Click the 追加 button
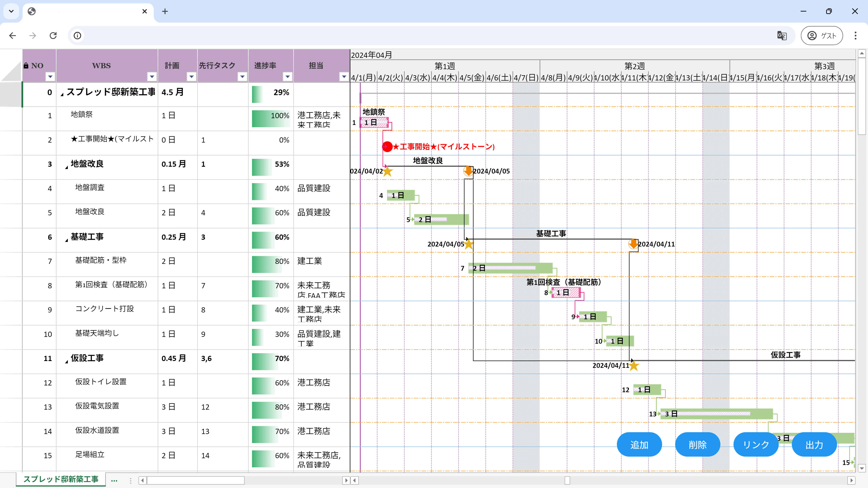Viewport: 868px width, 488px height. [639, 445]
